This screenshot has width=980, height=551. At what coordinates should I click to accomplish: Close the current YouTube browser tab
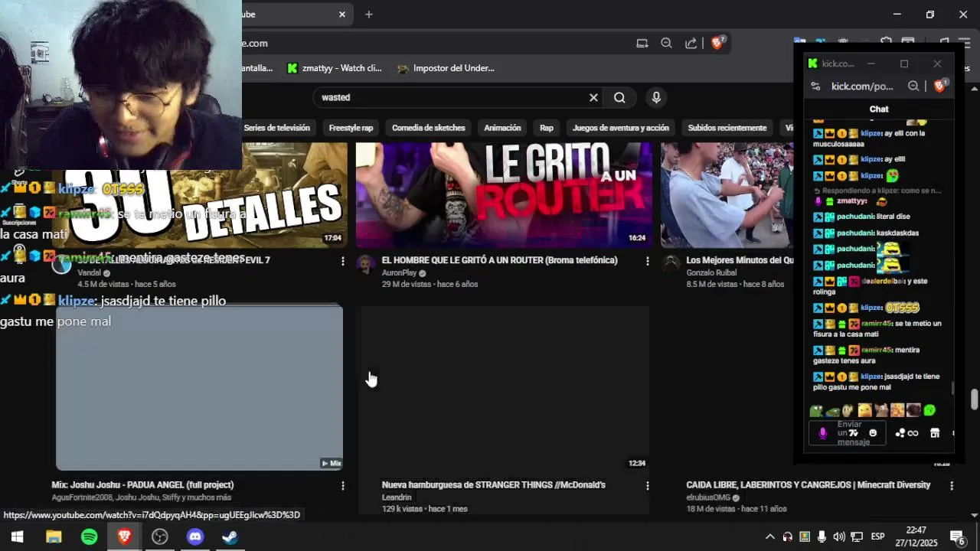[342, 14]
